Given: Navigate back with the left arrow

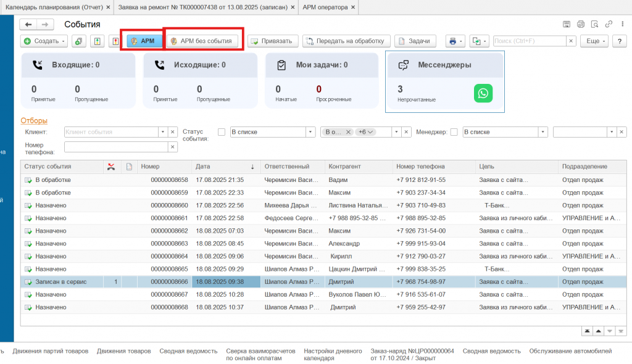Looking at the screenshot, I should click(28, 24).
